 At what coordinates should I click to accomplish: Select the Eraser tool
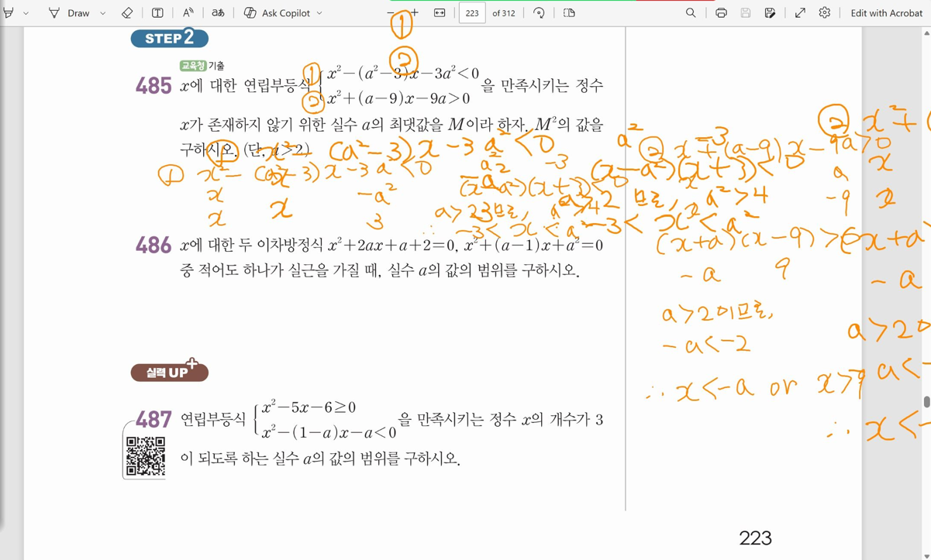127,13
